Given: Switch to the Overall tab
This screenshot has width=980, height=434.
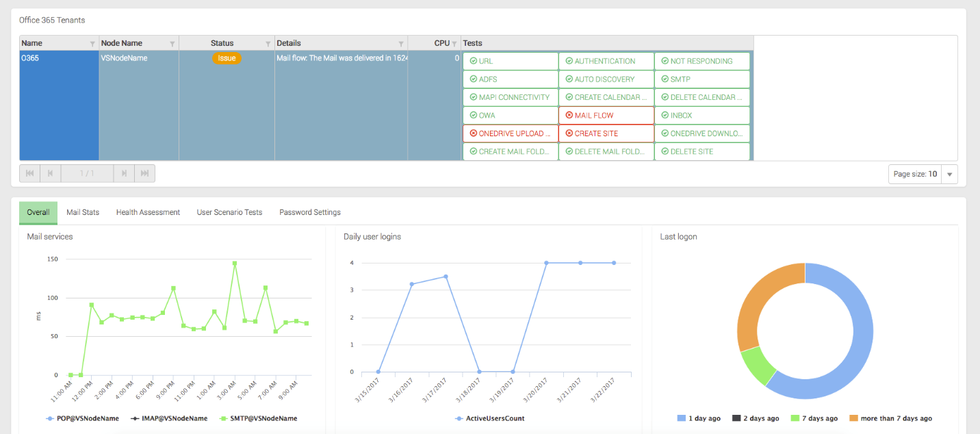Looking at the screenshot, I should tap(38, 212).
